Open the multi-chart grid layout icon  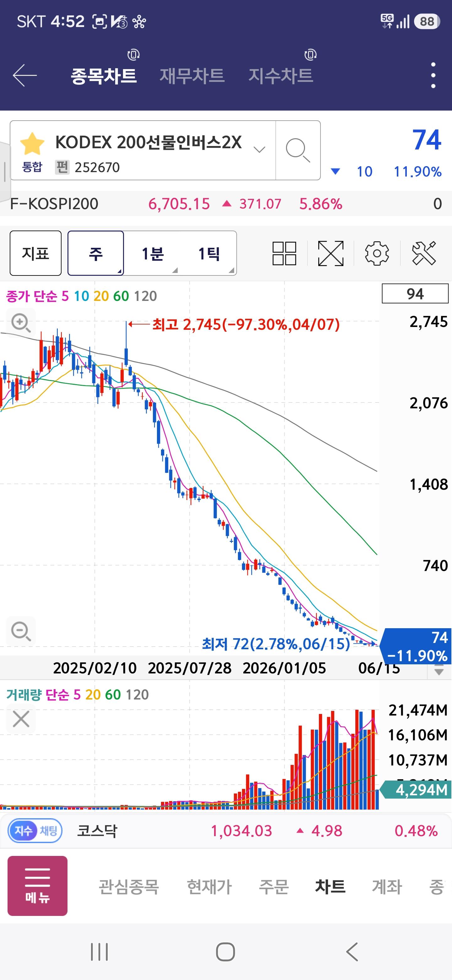[284, 253]
